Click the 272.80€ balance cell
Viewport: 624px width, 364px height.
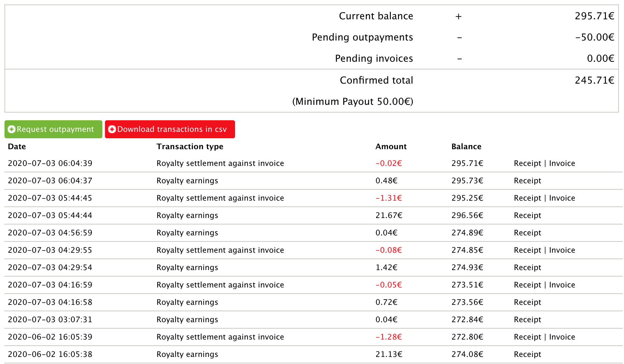[x=467, y=337]
